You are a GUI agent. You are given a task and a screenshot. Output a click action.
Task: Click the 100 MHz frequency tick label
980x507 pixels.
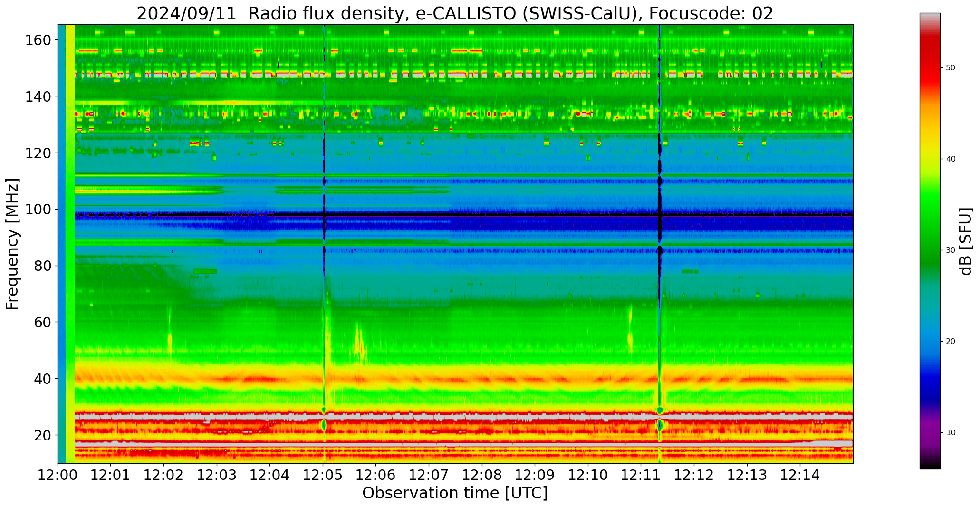(x=38, y=209)
